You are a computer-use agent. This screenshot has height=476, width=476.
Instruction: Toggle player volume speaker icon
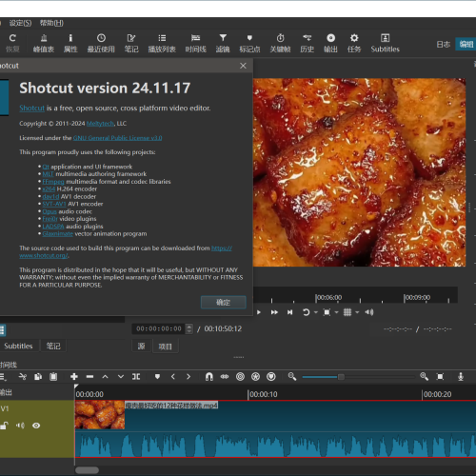tap(369, 312)
